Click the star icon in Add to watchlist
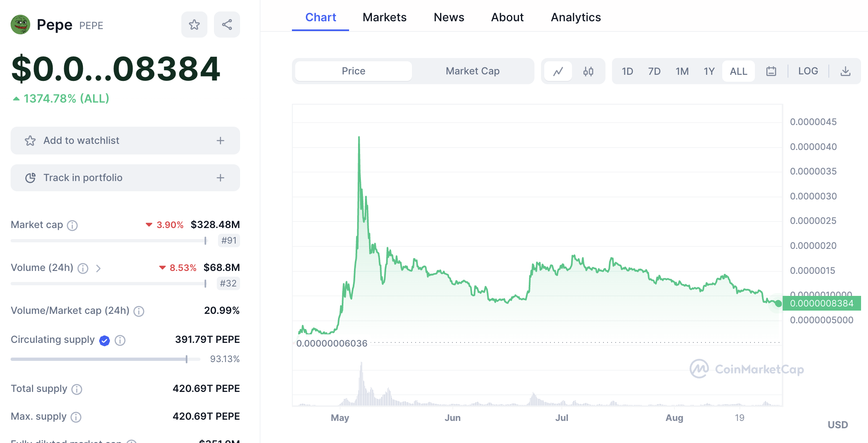868x443 pixels. click(x=30, y=141)
